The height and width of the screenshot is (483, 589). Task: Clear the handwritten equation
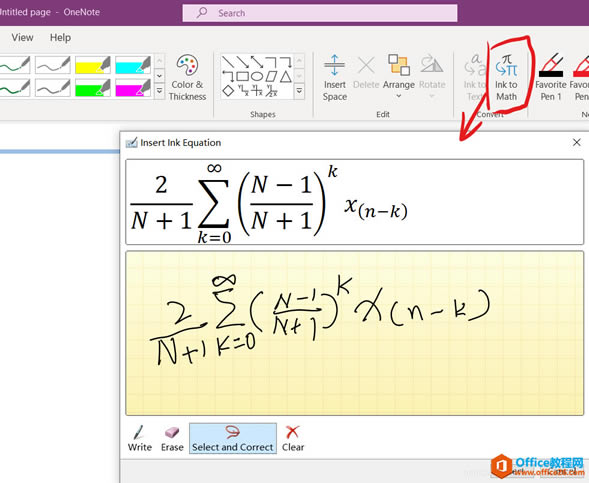293,438
